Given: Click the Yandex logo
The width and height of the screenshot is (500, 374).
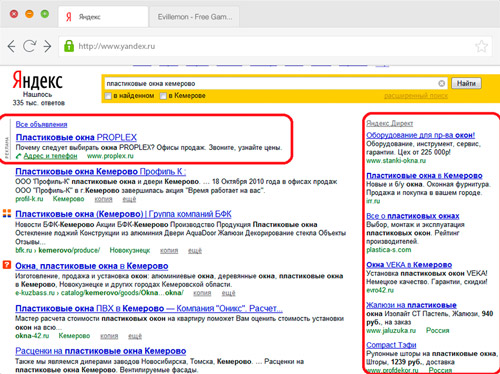Looking at the screenshot, I should [x=38, y=80].
